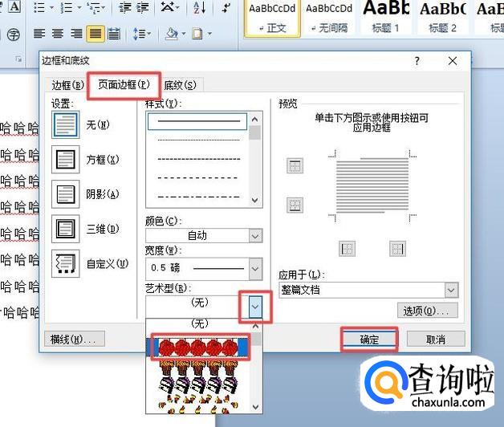Click the multilevel list icon

94,7
